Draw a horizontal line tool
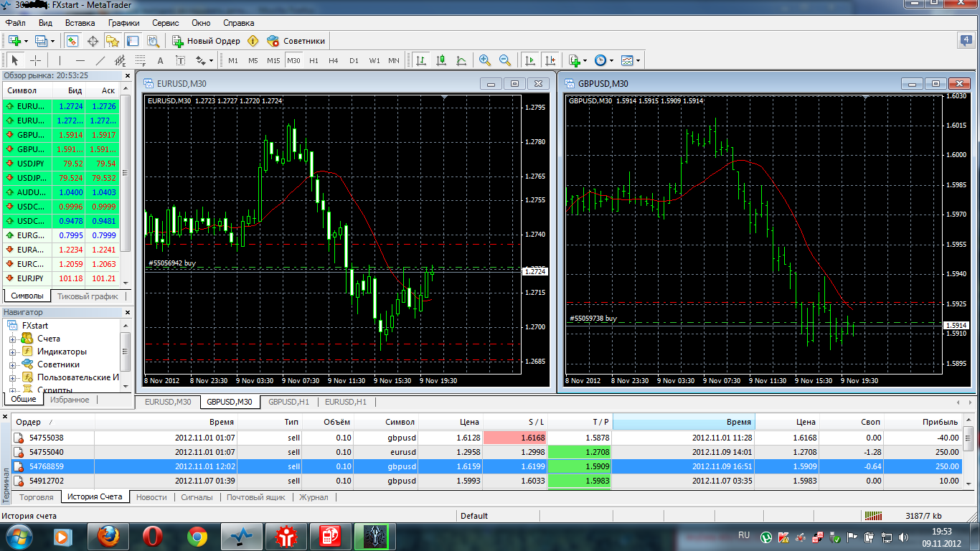Image resolution: width=980 pixels, height=551 pixels. (x=80, y=60)
